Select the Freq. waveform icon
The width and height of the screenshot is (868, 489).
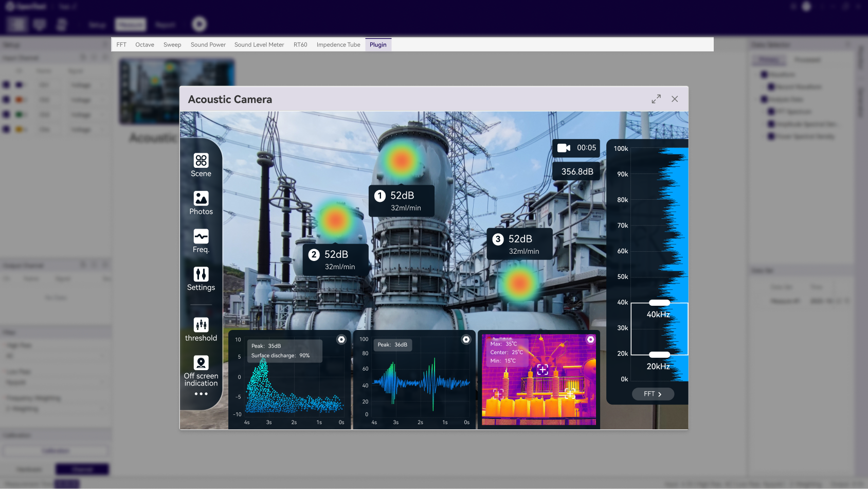(x=201, y=236)
